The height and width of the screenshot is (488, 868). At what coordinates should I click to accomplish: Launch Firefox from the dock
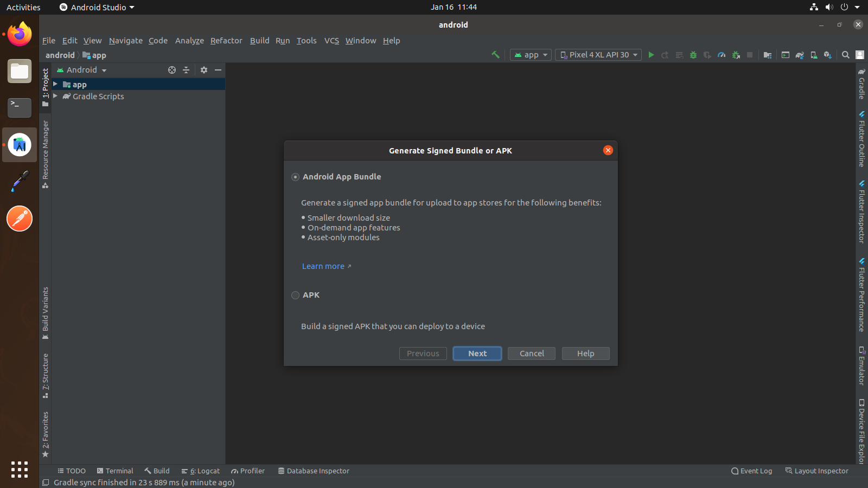coord(20,35)
